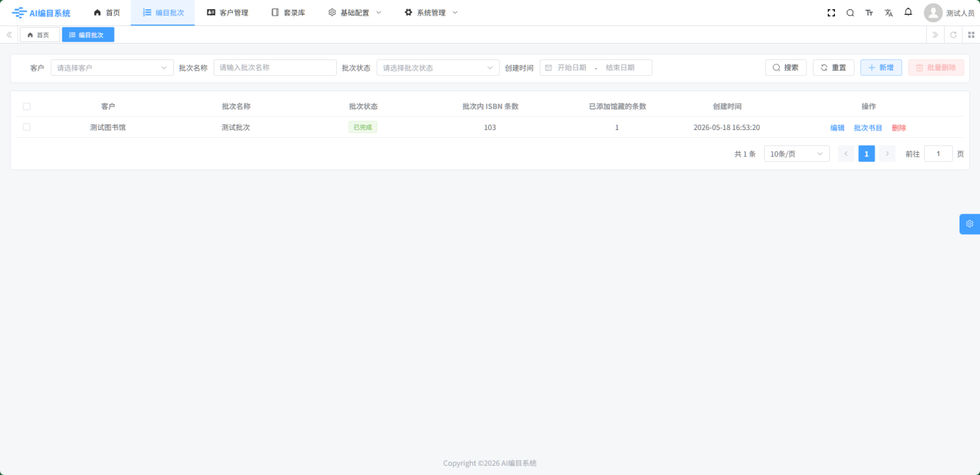This screenshot has height=475, width=980.
Task: Change page size via 10条/页 dropdown
Action: click(797, 153)
